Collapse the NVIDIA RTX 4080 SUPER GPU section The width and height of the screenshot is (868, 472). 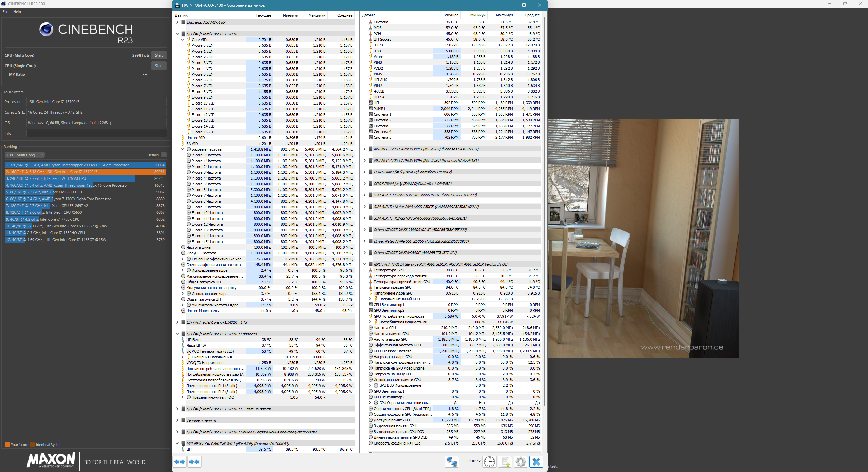click(x=364, y=264)
